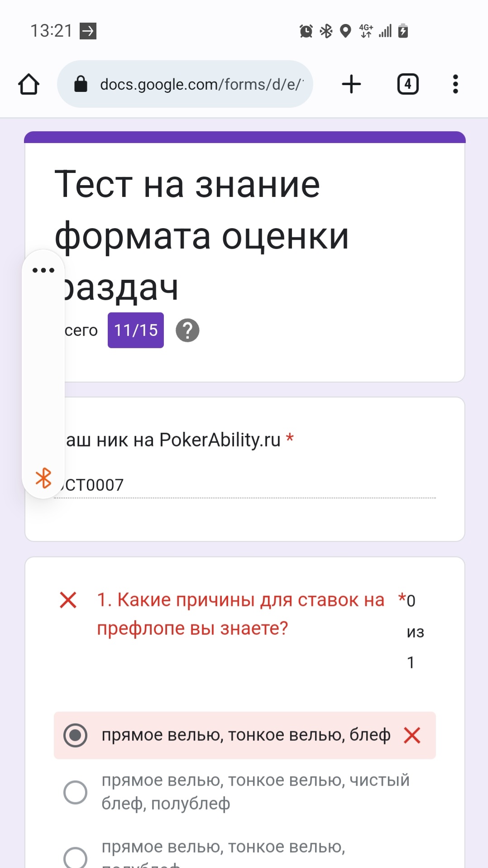Viewport: 488px width, 868px height.
Task: Expand the floating panel three-dots handle
Action: (43, 270)
